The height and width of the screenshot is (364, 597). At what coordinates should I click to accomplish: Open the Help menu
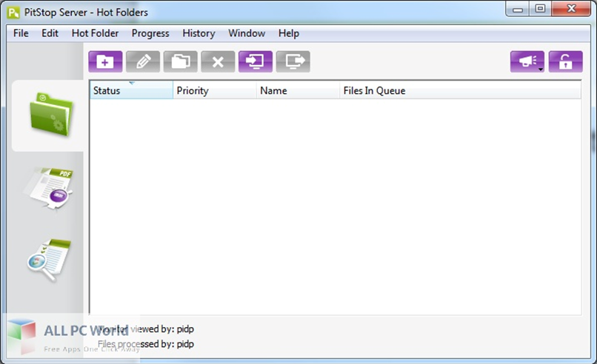tap(289, 33)
